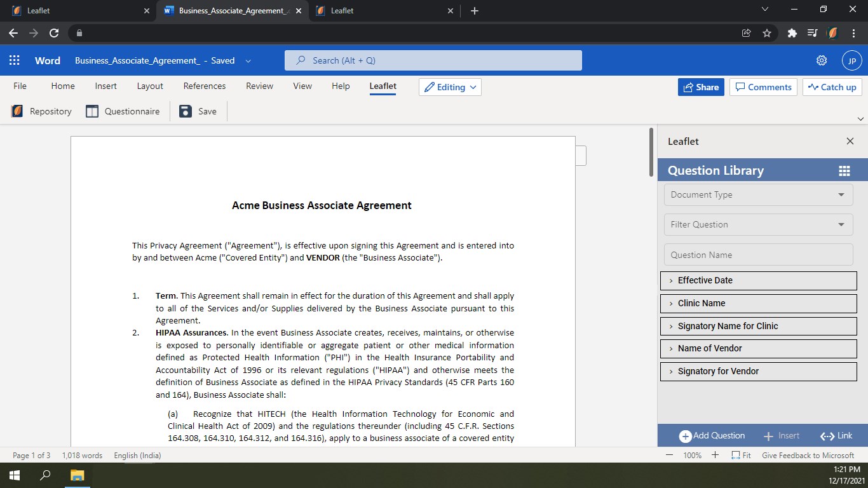Close the Leaflet side panel
The width and height of the screenshot is (868, 488).
(850, 141)
